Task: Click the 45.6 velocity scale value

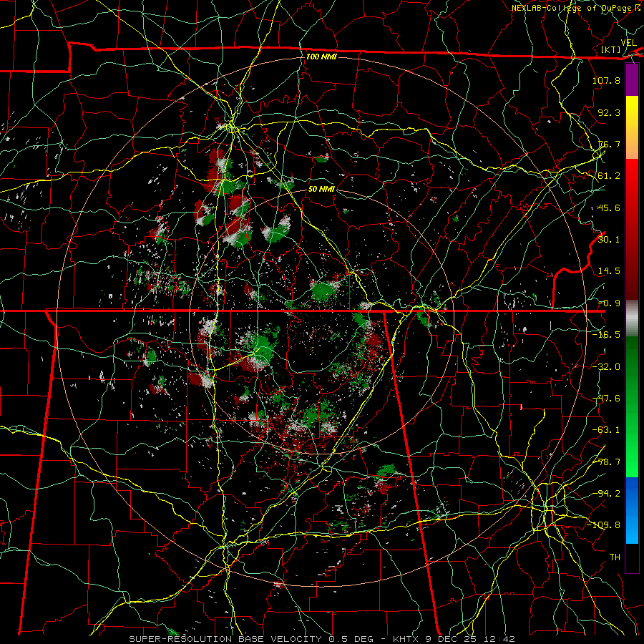Action: [609, 208]
